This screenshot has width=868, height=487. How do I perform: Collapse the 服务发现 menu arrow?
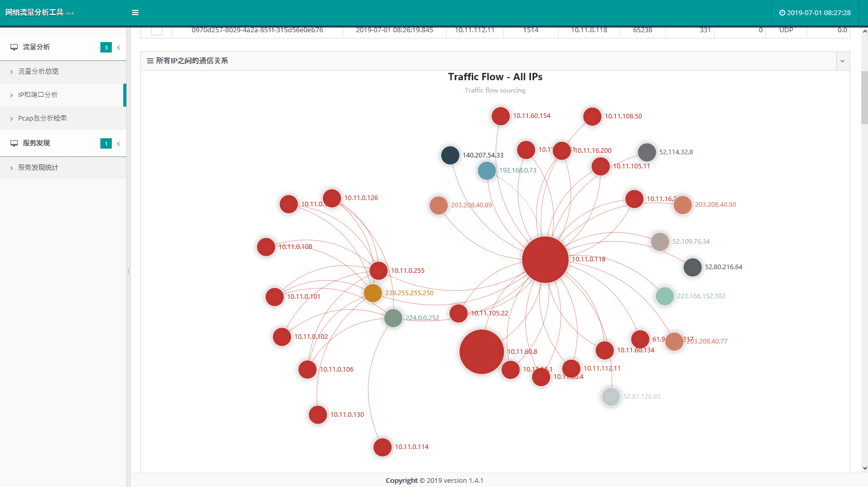pyautogui.click(x=119, y=144)
